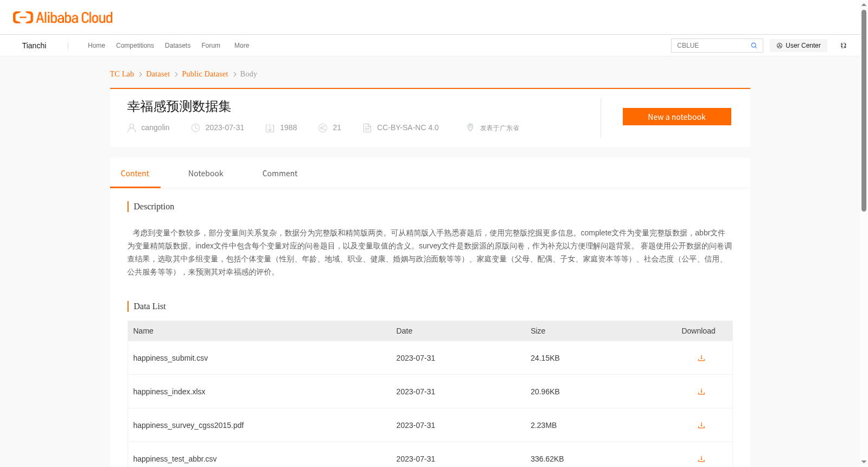Click the Alibaba Cloud logo

tap(63, 17)
